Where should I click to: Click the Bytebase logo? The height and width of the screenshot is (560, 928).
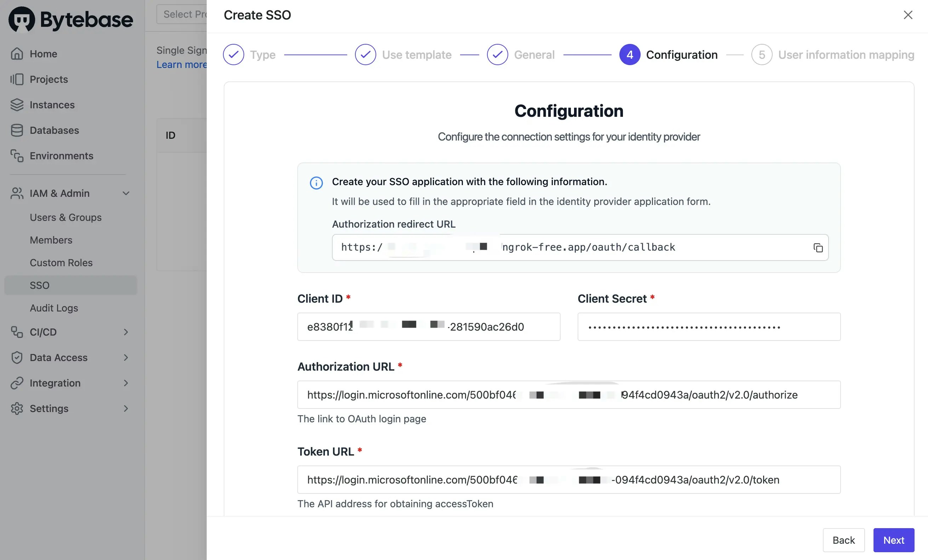70,19
